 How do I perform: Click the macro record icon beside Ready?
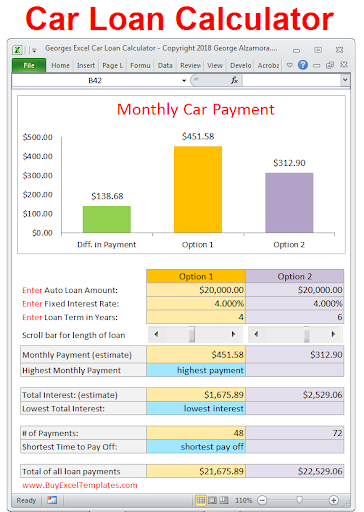(x=52, y=500)
